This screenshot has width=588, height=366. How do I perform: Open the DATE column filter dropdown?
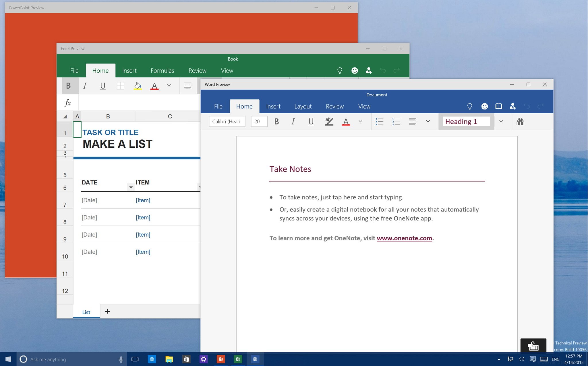tap(131, 187)
